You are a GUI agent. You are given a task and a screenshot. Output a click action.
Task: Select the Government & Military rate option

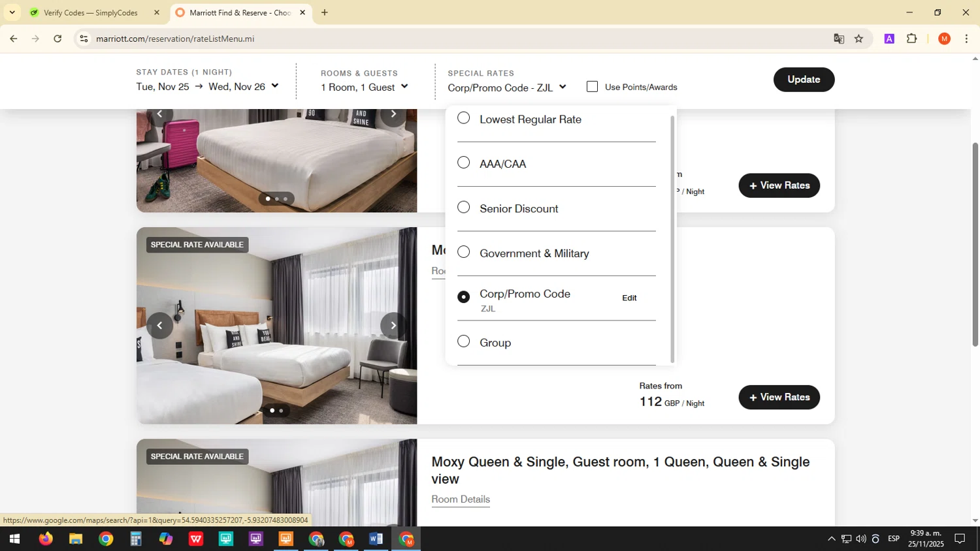pyautogui.click(x=463, y=252)
